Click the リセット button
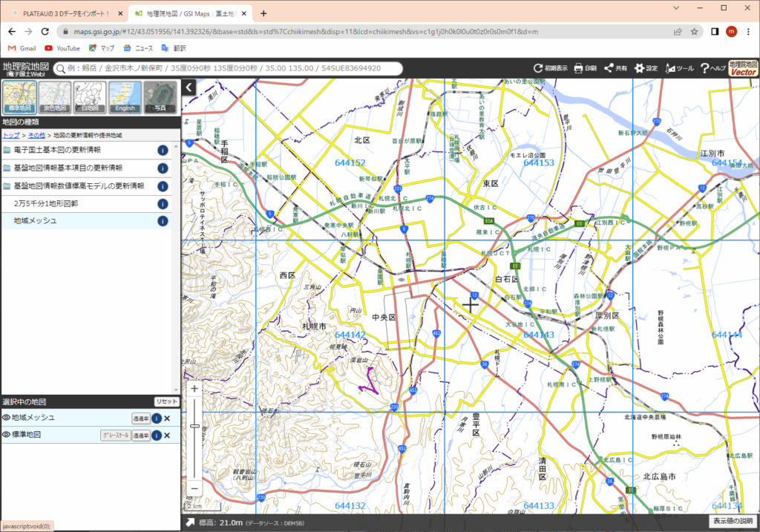The width and height of the screenshot is (760, 532). [166, 401]
